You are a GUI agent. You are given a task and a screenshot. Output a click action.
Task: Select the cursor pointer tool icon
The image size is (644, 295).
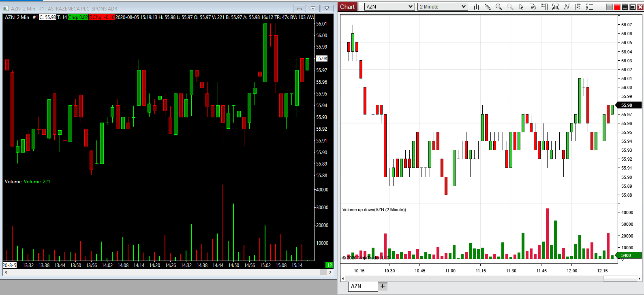pyautogui.click(x=521, y=7)
